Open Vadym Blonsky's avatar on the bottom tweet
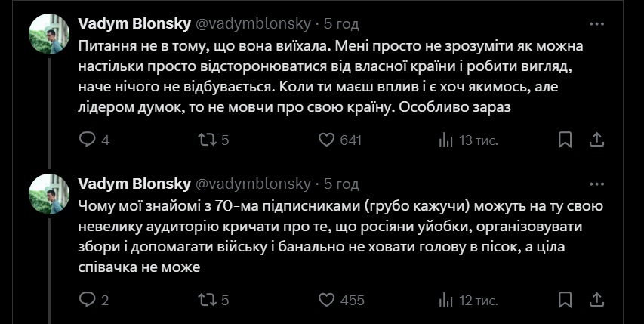This screenshot has height=324, width=644. (50, 194)
